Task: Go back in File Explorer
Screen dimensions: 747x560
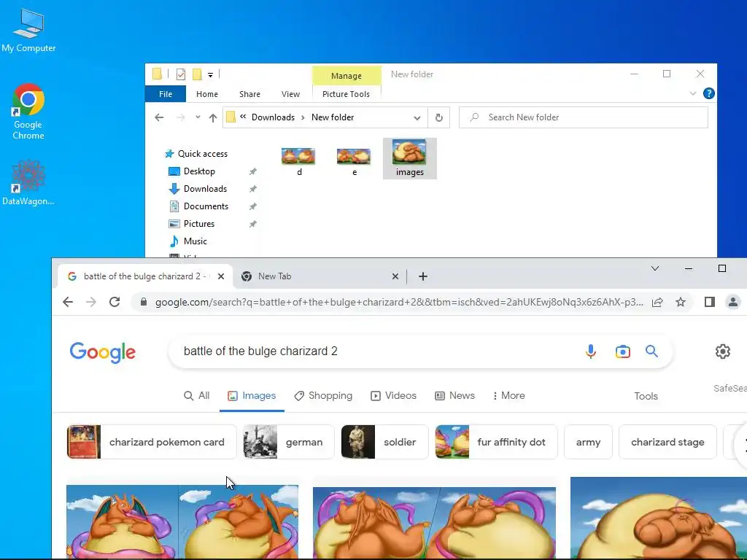Action: pos(159,117)
